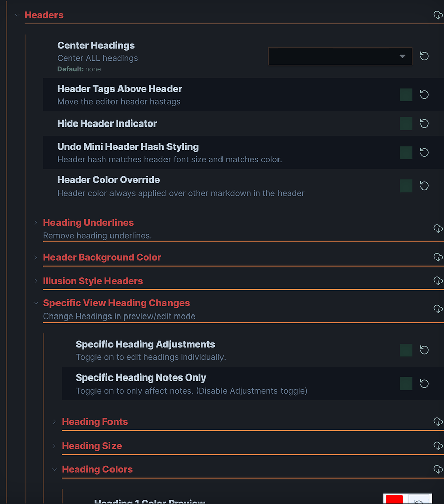Screen dimensions: 444x504
Task: Click Header Background Color cloud icon
Action: 438,257
